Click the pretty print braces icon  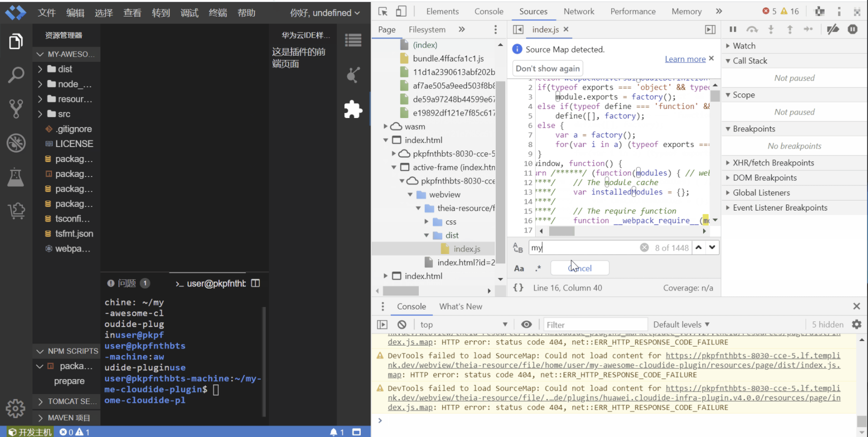coord(518,287)
